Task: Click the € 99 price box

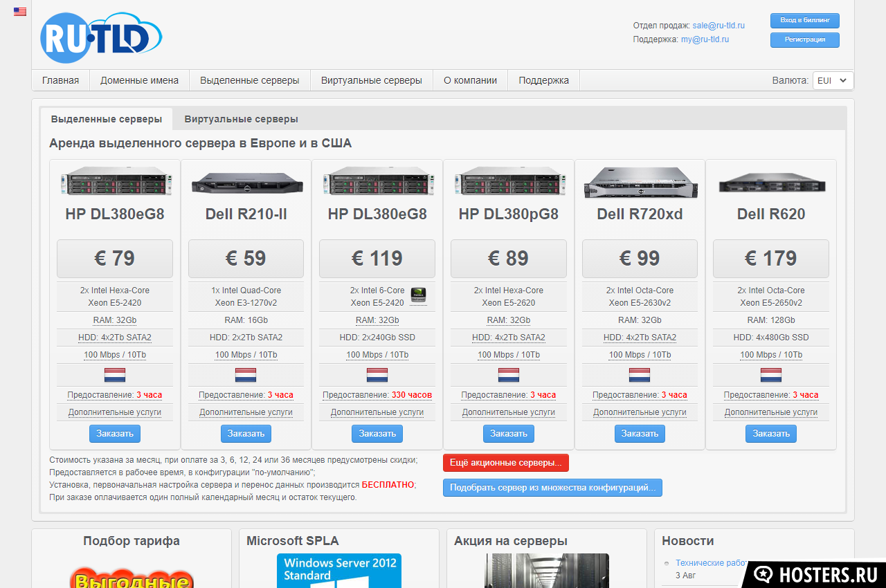Action: (x=640, y=259)
